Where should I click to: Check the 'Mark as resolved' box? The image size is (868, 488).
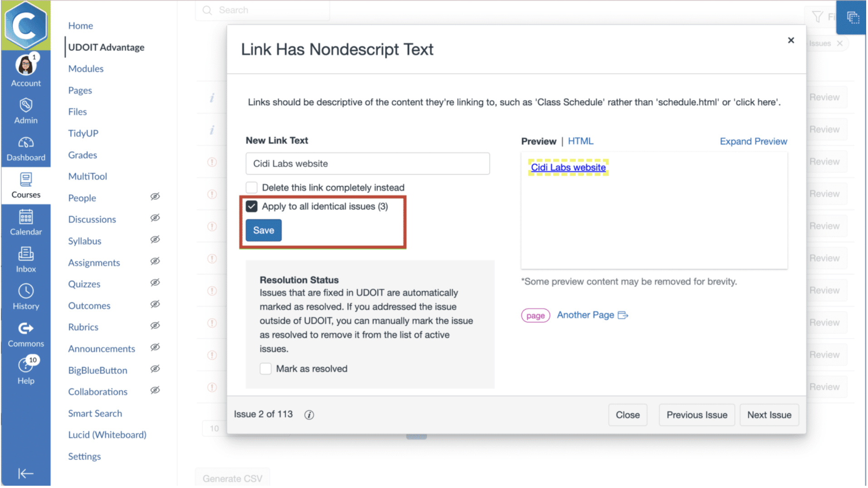pyautogui.click(x=266, y=369)
